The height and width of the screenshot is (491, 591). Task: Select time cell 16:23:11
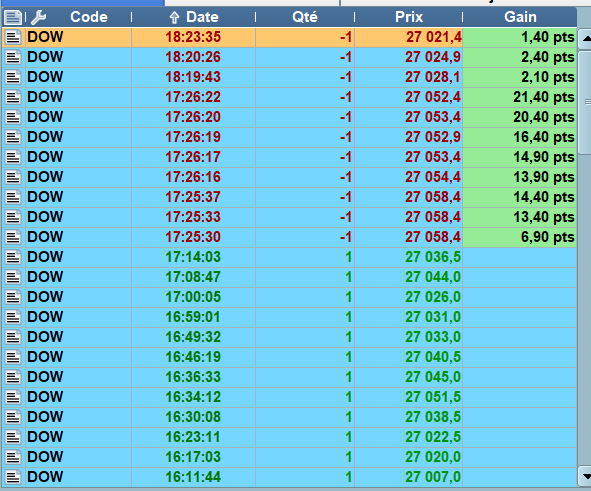(x=193, y=437)
